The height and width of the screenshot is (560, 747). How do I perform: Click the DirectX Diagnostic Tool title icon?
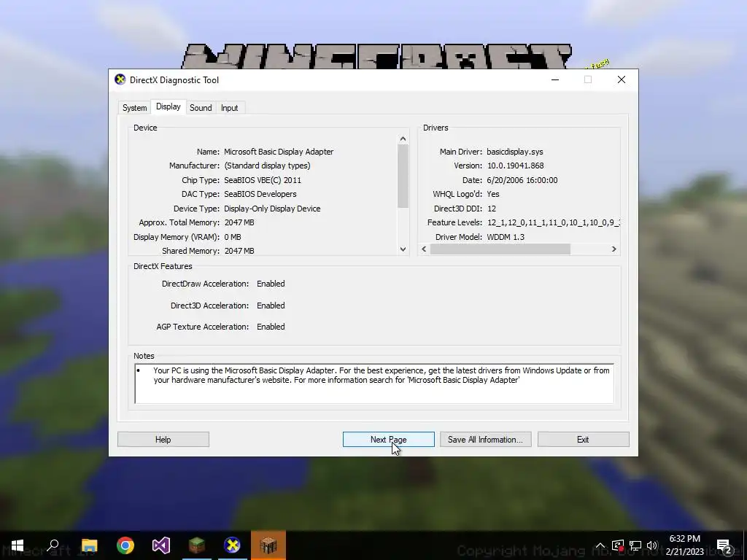pyautogui.click(x=120, y=79)
